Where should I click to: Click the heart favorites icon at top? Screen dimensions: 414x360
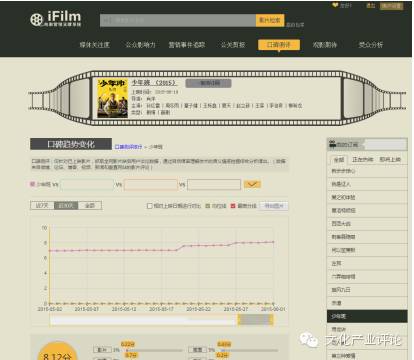click(x=335, y=5)
